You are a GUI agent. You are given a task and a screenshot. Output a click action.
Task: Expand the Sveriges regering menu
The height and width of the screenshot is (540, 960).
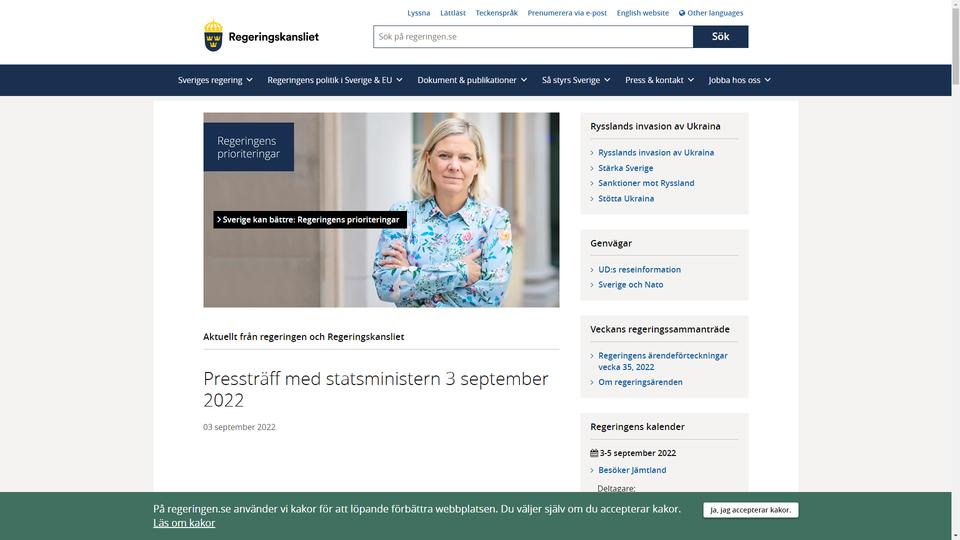click(x=215, y=80)
